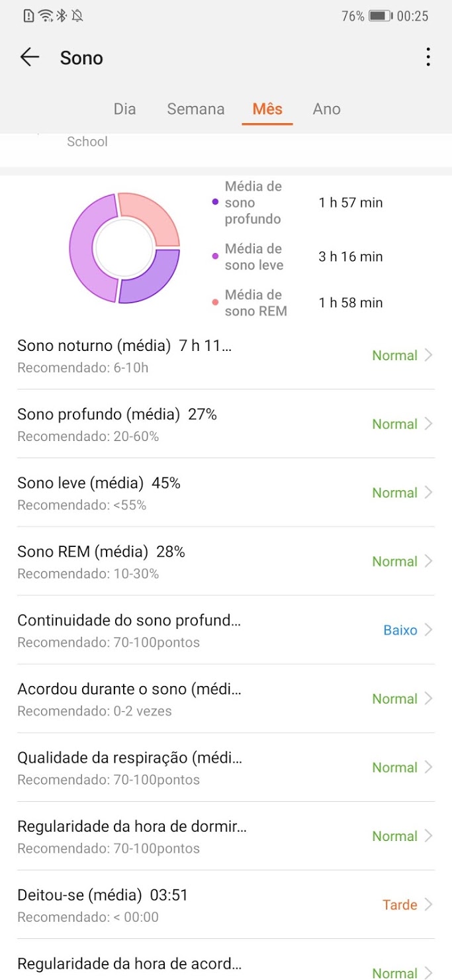The image size is (452, 980).
Task: Tap Média de sono profundo legend dot
Action: point(215,202)
